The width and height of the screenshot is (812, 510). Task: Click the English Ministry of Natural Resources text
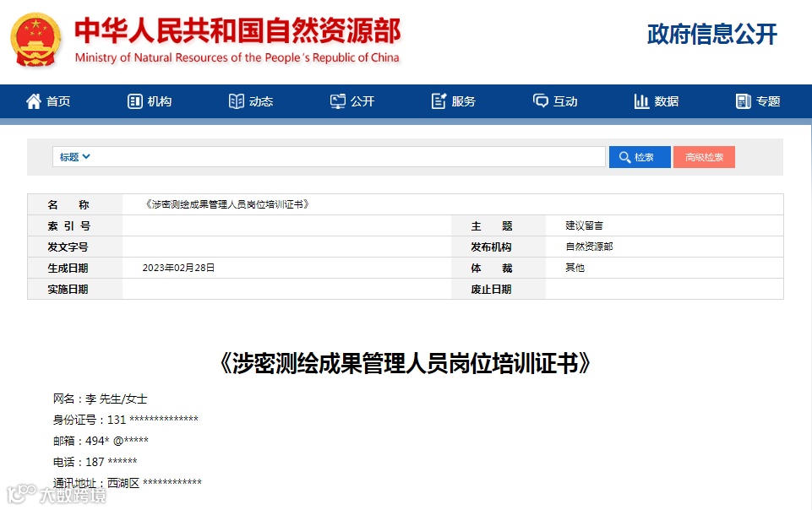(x=237, y=57)
